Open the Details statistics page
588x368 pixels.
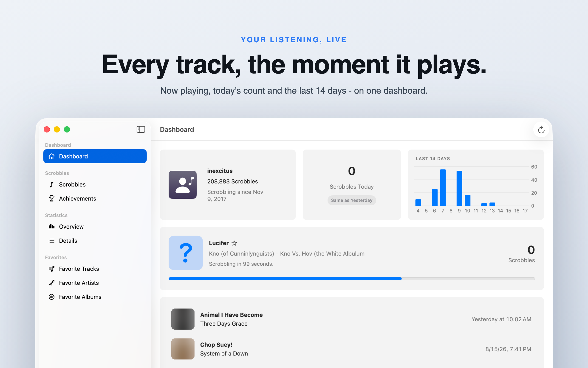95,241
